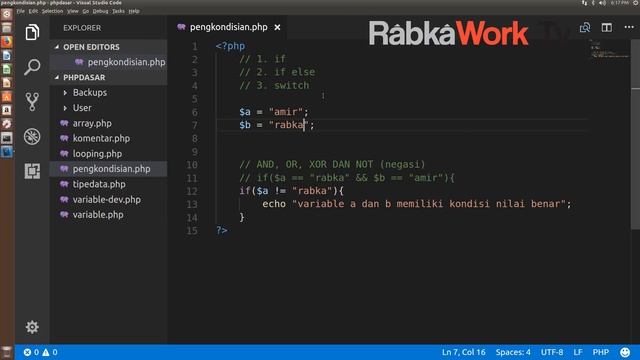Click the PHP icon next to variable.php
Viewport: 640px width, 360px height.
click(64, 215)
